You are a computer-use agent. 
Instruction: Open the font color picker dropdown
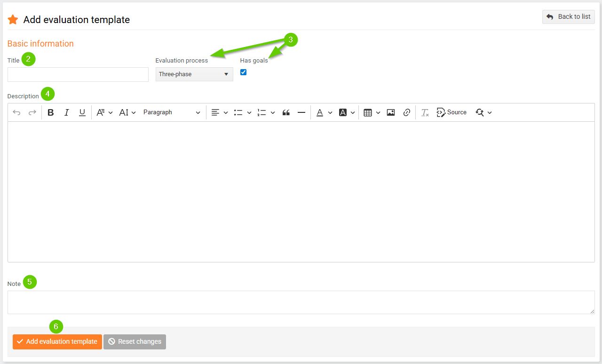coord(324,112)
